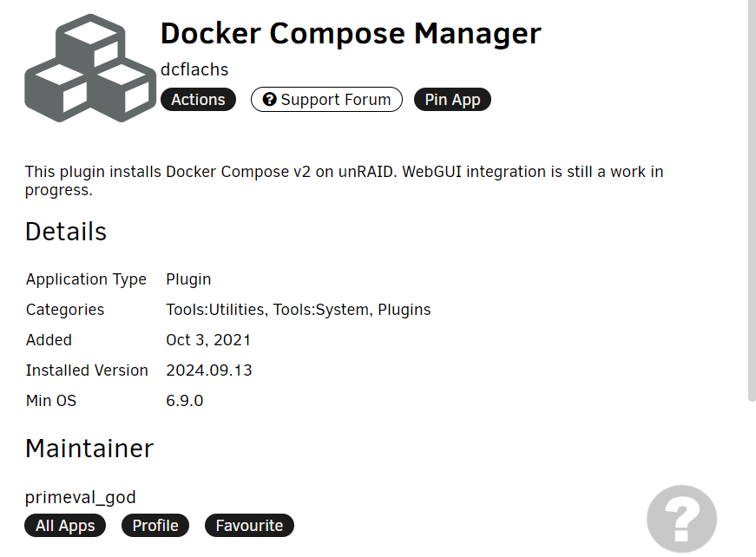Pin this app with Pin App

(x=452, y=99)
